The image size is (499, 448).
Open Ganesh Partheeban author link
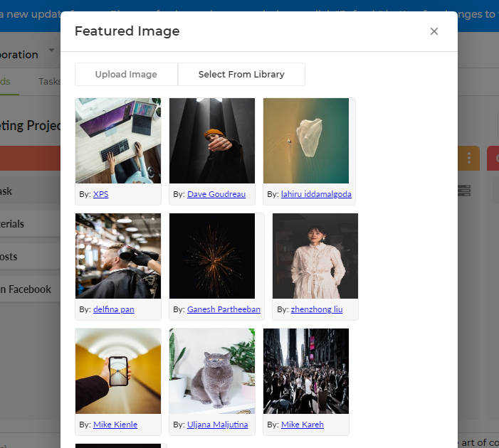pyautogui.click(x=224, y=309)
